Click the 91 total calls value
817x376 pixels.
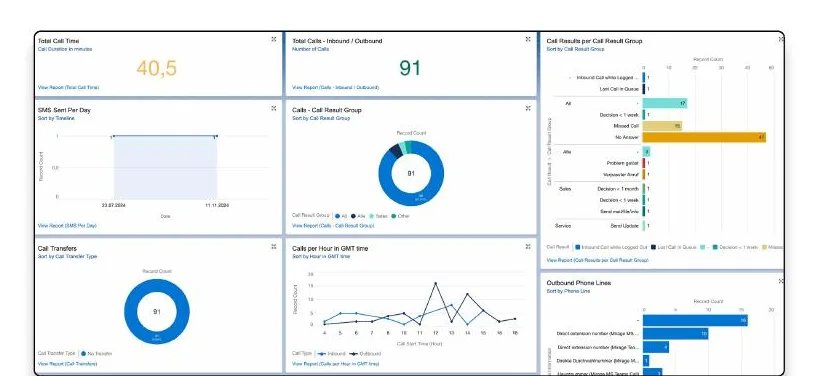coord(410,68)
